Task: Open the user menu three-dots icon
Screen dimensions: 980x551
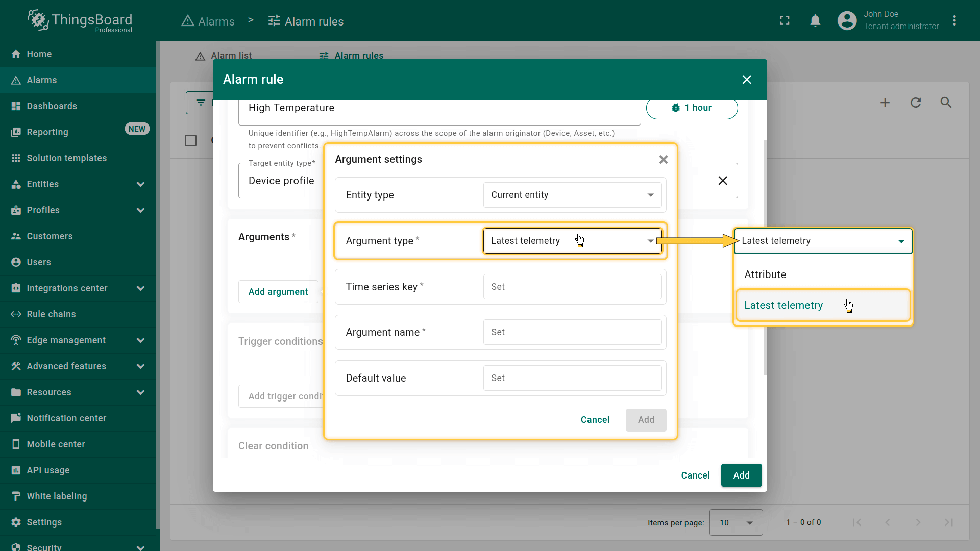Action: (x=954, y=21)
